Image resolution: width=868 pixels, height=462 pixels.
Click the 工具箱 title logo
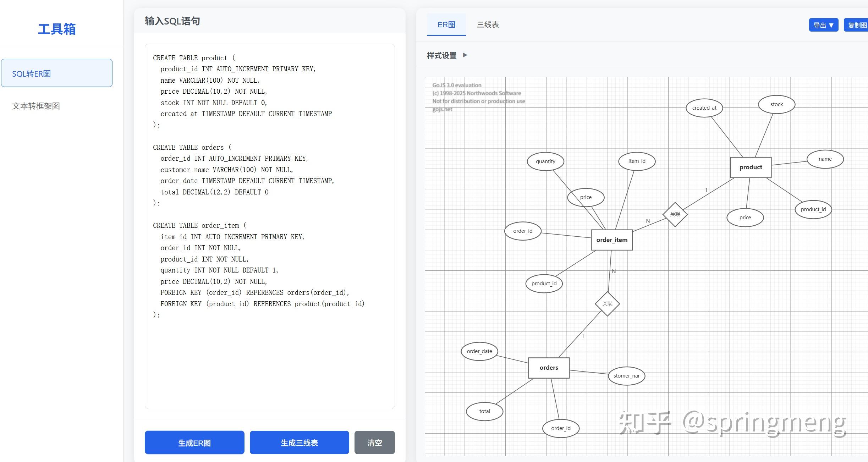(x=57, y=29)
